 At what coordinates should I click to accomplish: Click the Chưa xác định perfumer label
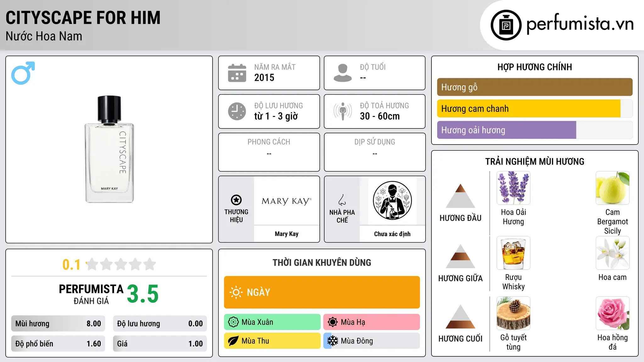click(392, 234)
